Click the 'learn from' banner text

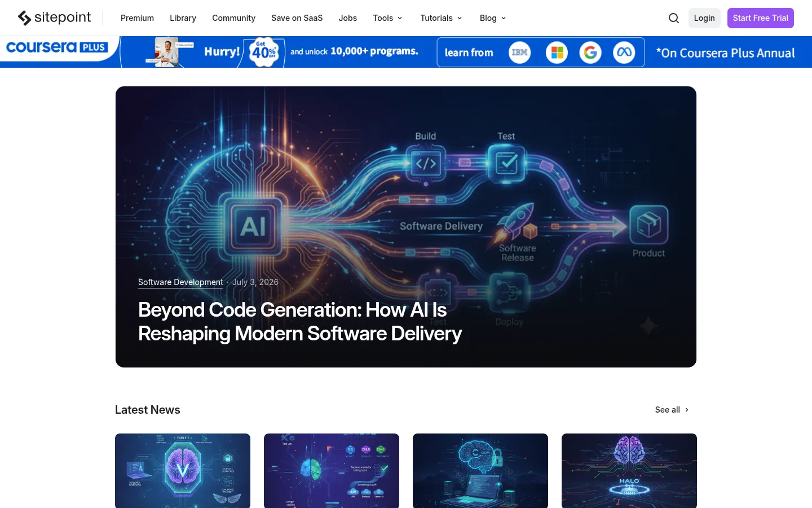pyautogui.click(x=469, y=52)
